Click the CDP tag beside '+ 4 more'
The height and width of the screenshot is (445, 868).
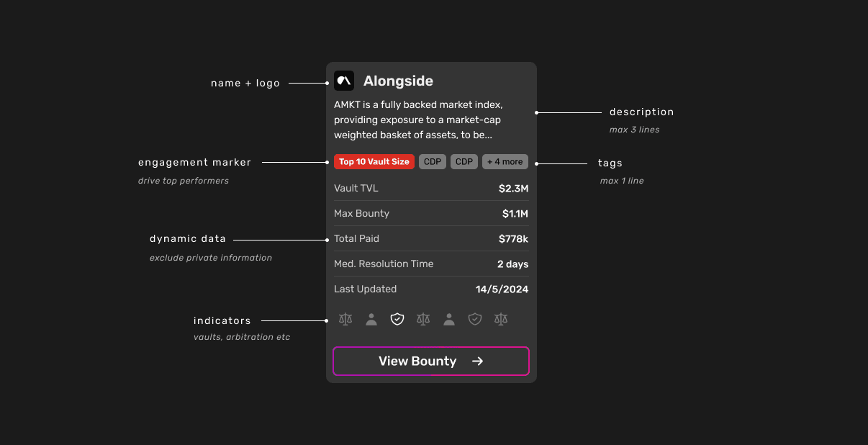coord(464,162)
